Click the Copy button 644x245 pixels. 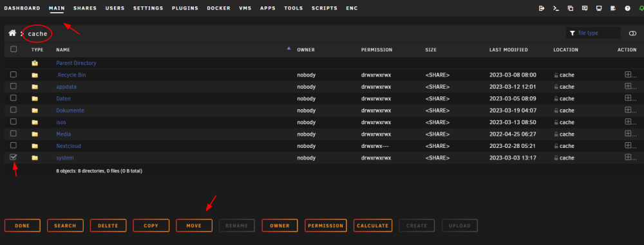(x=151, y=226)
